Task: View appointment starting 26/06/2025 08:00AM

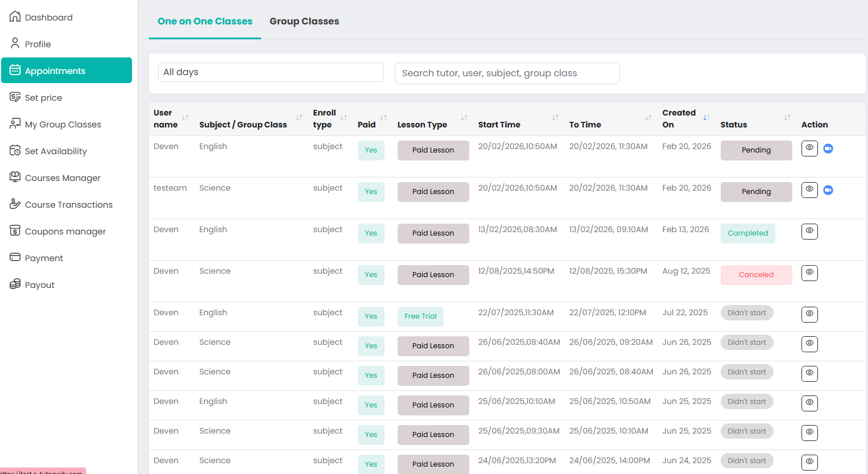Action: tap(809, 374)
